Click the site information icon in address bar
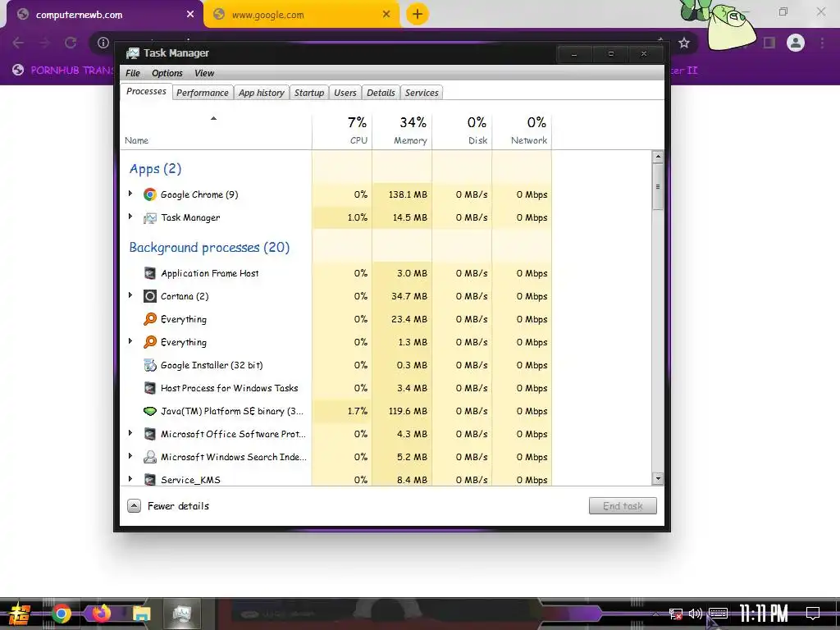This screenshot has width=840, height=630. [x=103, y=43]
